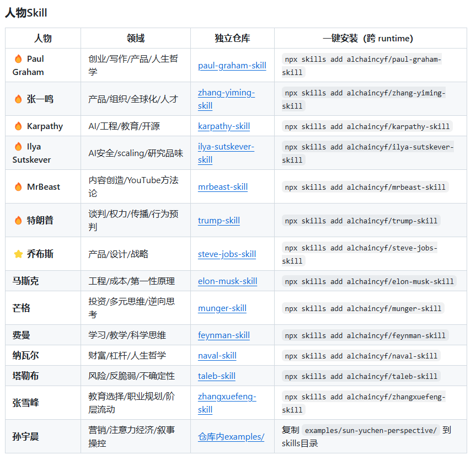Click the trump-skill install command
Image resolution: width=476 pixels, height=460 pixels.
coord(361,221)
